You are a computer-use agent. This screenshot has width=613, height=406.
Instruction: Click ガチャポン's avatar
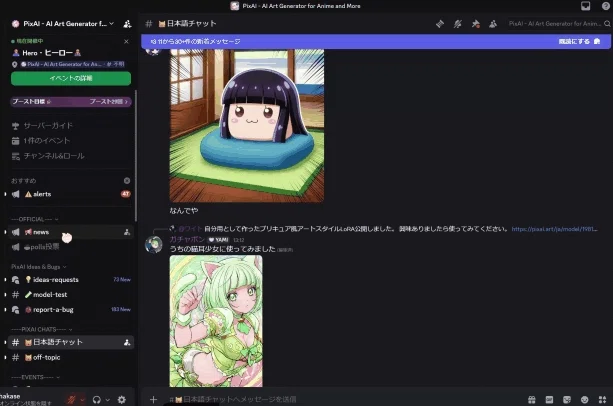coord(154,245)
